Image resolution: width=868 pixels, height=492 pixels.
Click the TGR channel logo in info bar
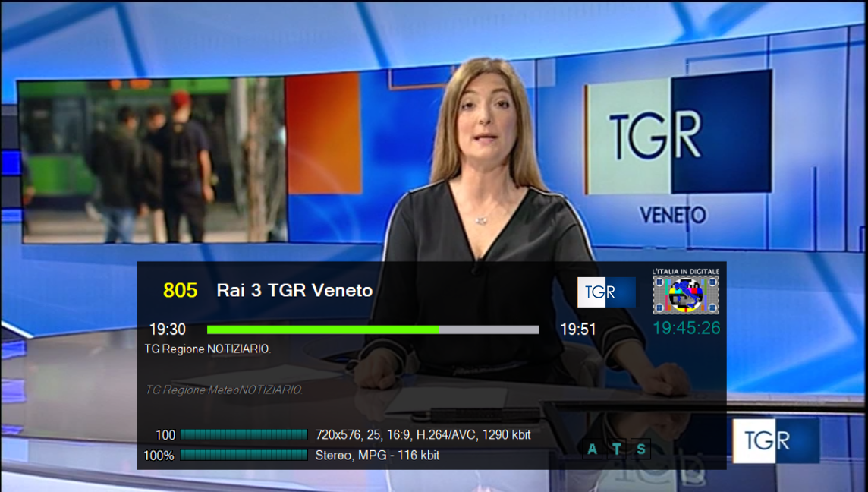pos(605,292)
